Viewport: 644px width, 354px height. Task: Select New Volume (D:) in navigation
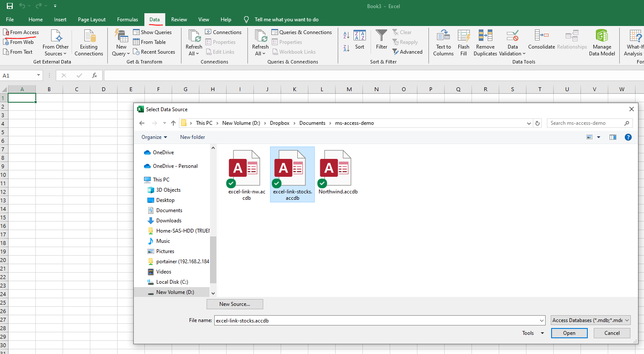coord(175,292)
